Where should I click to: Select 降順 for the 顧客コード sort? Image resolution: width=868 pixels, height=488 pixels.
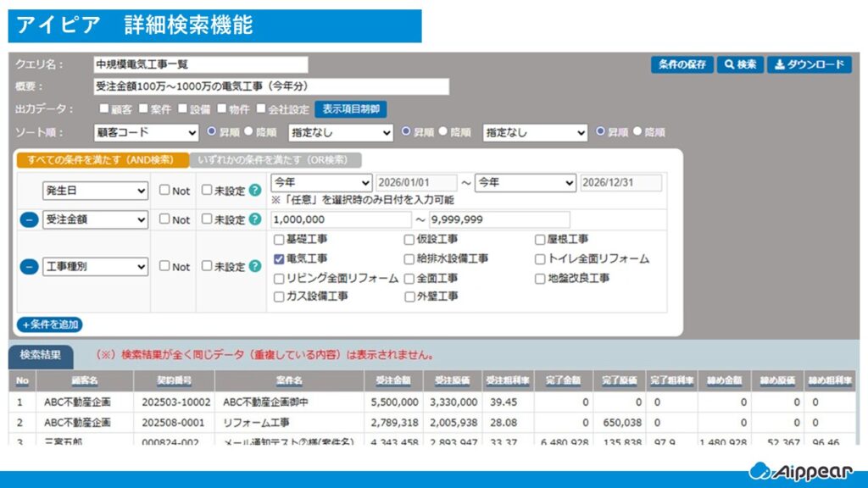(248, 132)
